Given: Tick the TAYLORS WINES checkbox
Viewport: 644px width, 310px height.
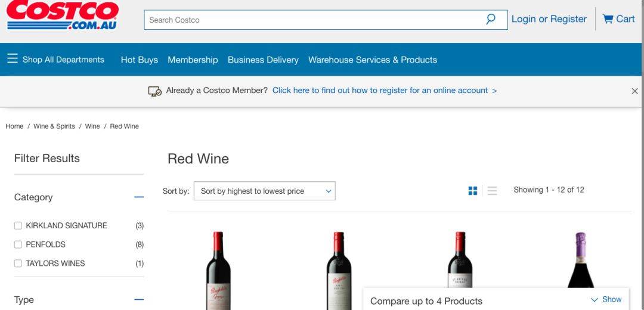Looking at the screenshot, I should tap(18, 263).
